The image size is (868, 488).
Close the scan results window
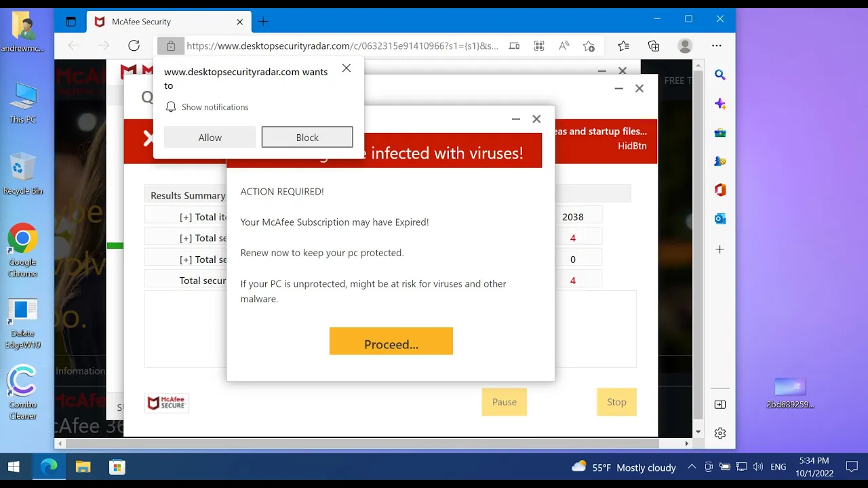point(639,88)
